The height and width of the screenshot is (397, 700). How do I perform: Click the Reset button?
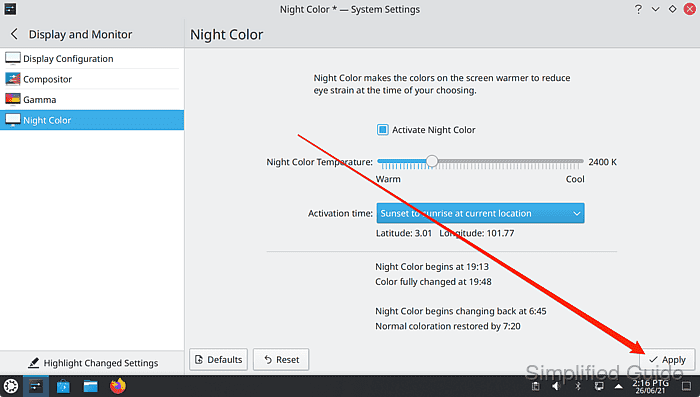pyautogui.click(x=281, y=359)
